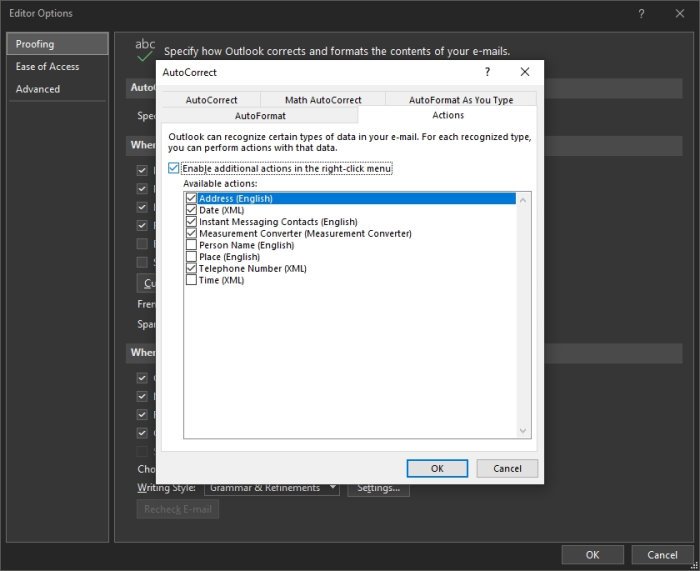Select the AutoFormat tab
Viewport: 700px width, 571px height.
click(260, 116)
